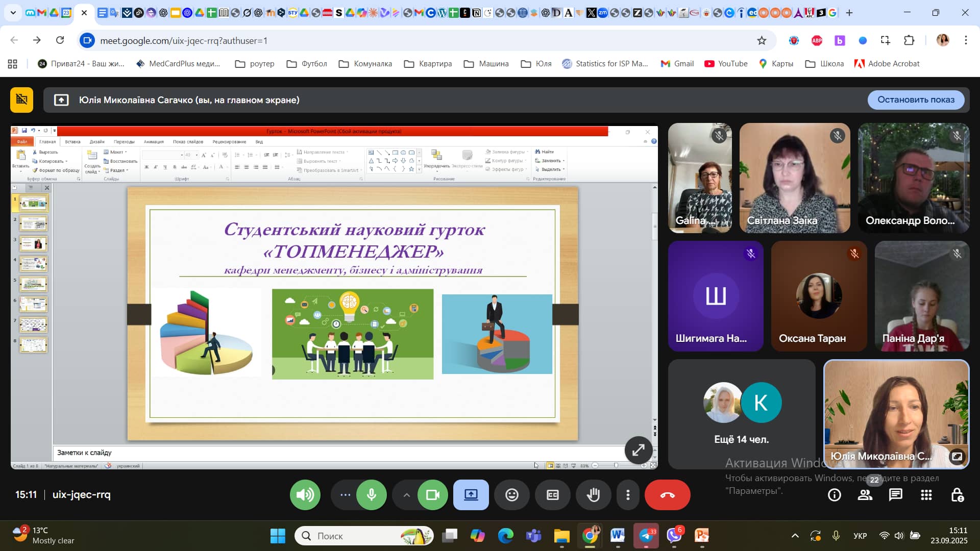The width and height of the screenshot is (980, 551).
Task: Open more options vertical dots menu
Action: pyautogui.click(x=628, y=495)
